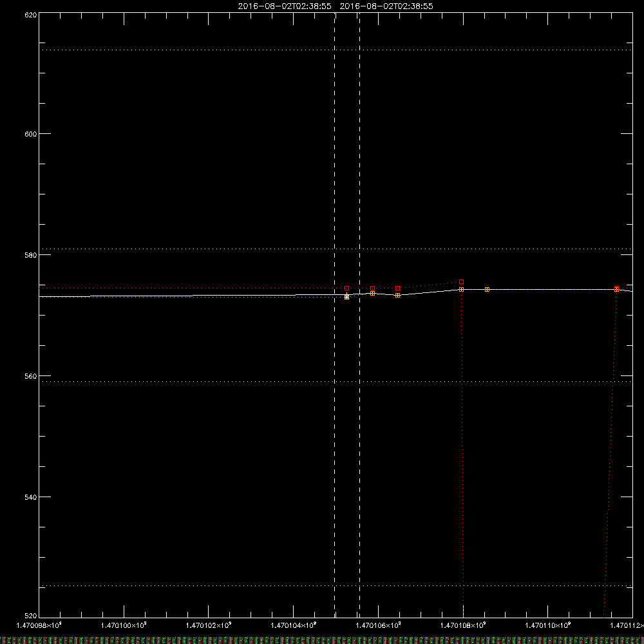Click the y-axis label 520

tap(31, 616)
